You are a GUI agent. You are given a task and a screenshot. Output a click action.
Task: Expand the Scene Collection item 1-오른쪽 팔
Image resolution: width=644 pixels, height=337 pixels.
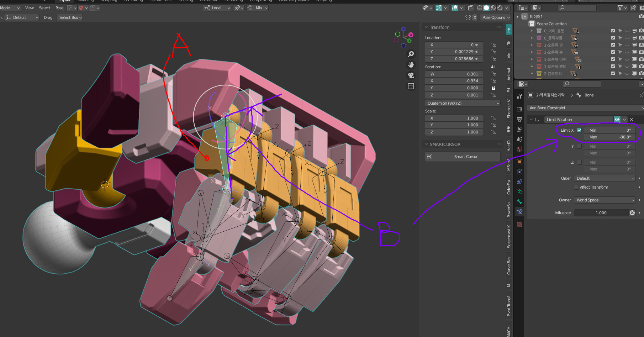532,45
